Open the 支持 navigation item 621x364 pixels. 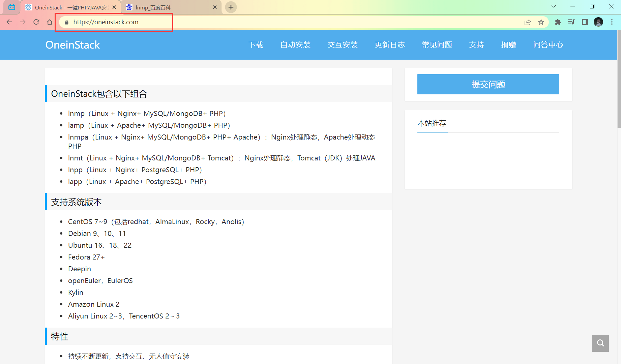click(477, 45)
